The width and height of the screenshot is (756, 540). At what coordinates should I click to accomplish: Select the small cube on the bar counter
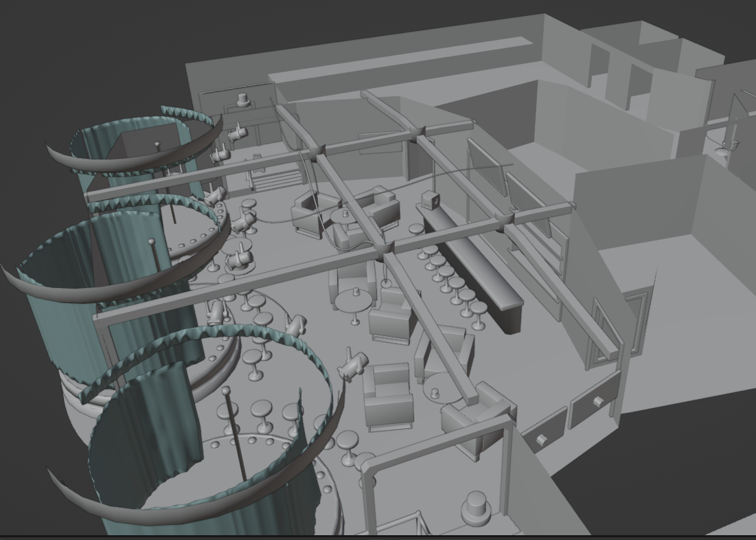coord(430,201)
